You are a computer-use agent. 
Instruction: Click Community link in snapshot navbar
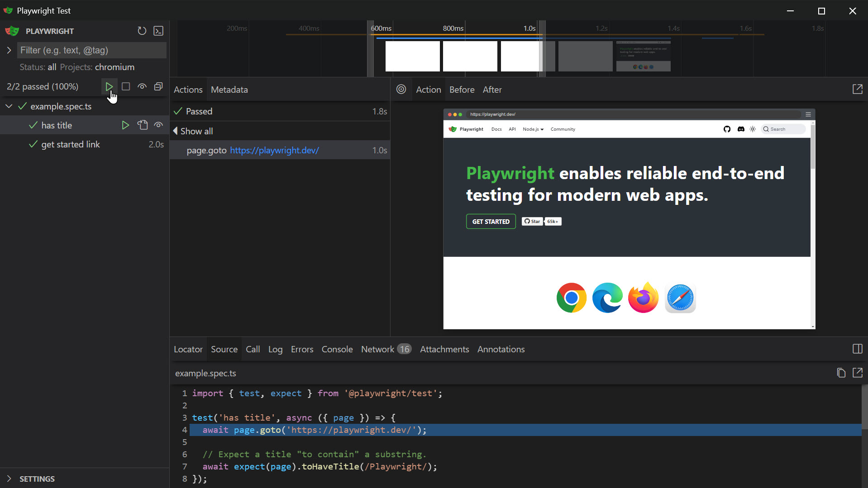pos(563,129)
